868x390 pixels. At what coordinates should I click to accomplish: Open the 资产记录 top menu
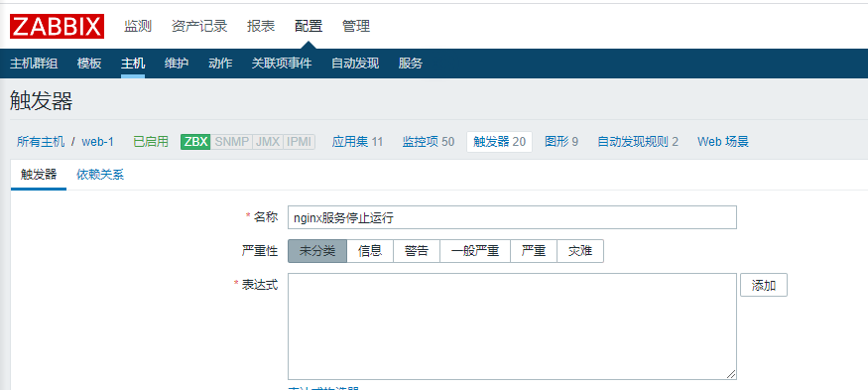tap(199, 26)
